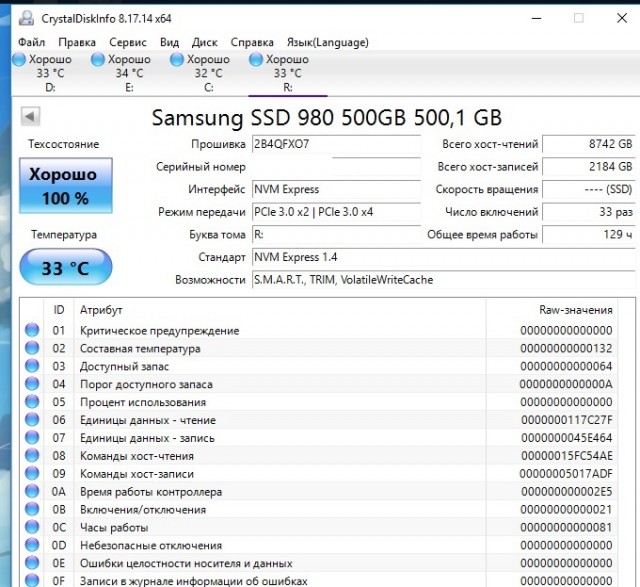Click raw value 000000117C27F

[x=567, y=420]
